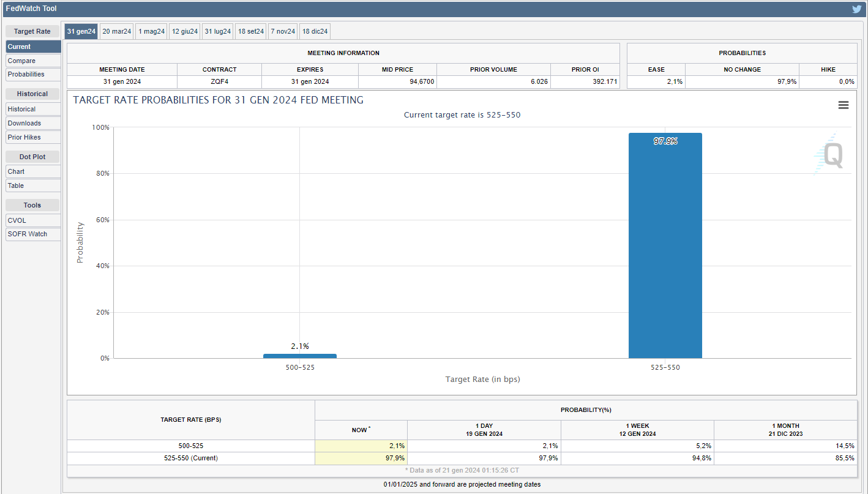868x494 pixels.
Task: Open the Current target rate view
Action: [33, 47]
